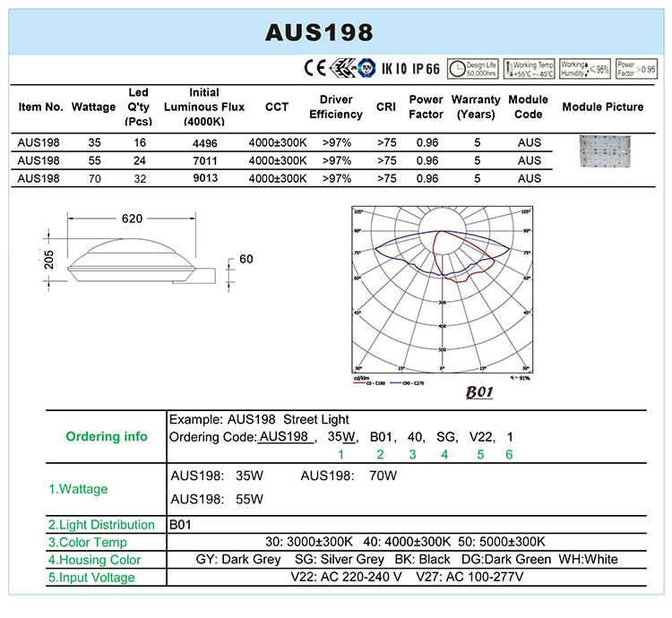Click the C0-C180 chart legend entry
Image resolution: width=672 pixels, height=618 pixels.
369,382
